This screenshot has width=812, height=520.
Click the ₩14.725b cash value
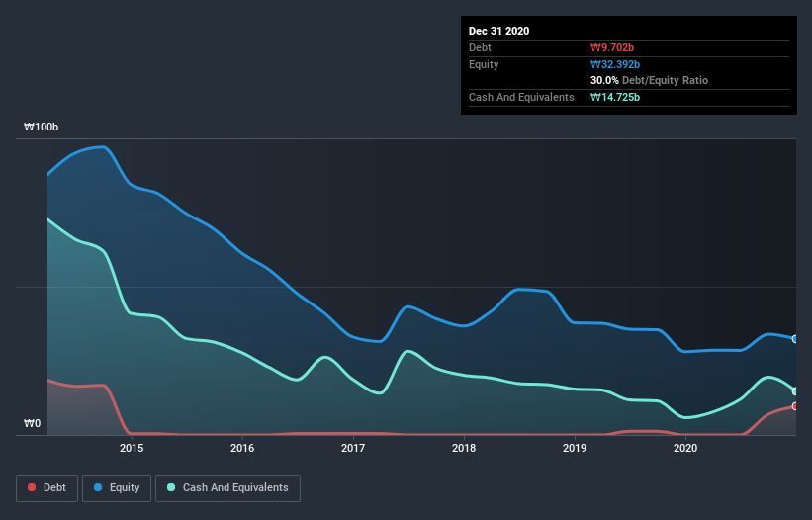coord(615,97)
